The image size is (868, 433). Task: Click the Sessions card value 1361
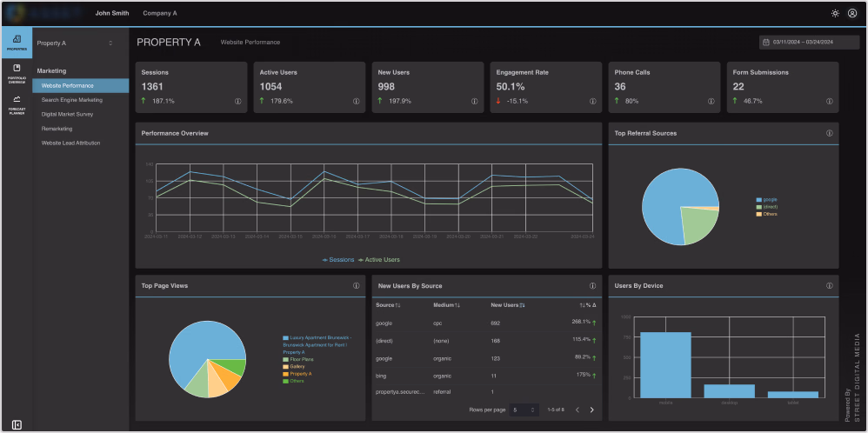point(152,86)
